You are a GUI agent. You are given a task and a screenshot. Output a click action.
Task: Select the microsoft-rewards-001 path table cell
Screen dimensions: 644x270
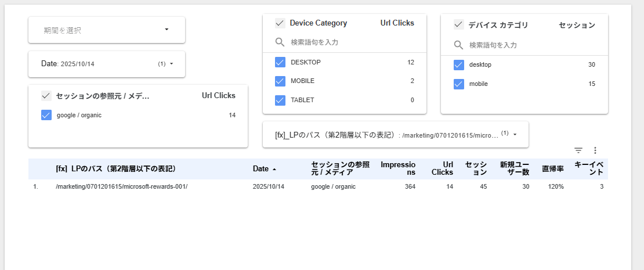(x=122, y=187)
